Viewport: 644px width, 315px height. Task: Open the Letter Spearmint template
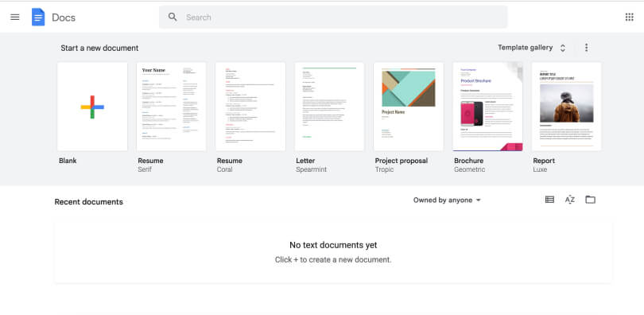pyautogui.click(x=329, y=107)
